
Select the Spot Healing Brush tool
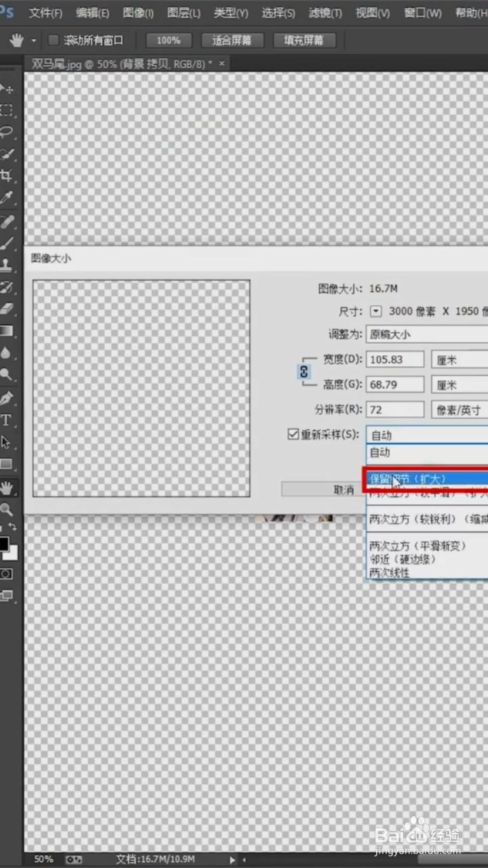pyautogui.click(x=6, y=221)
